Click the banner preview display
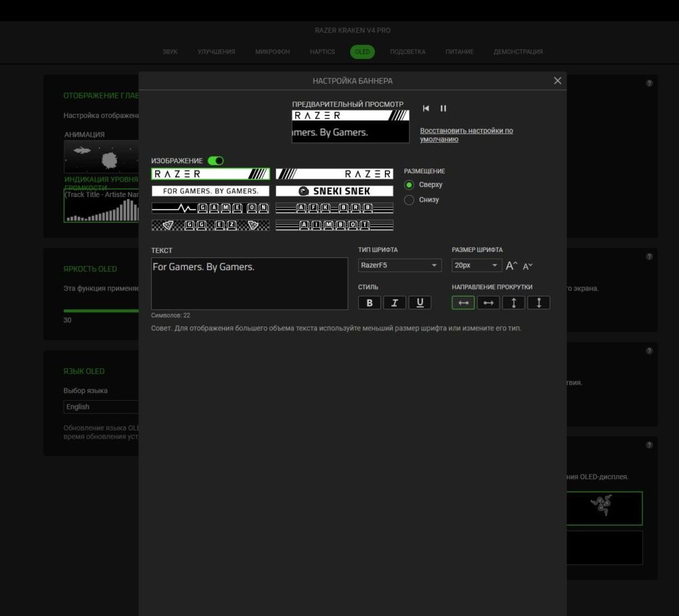 350,126
